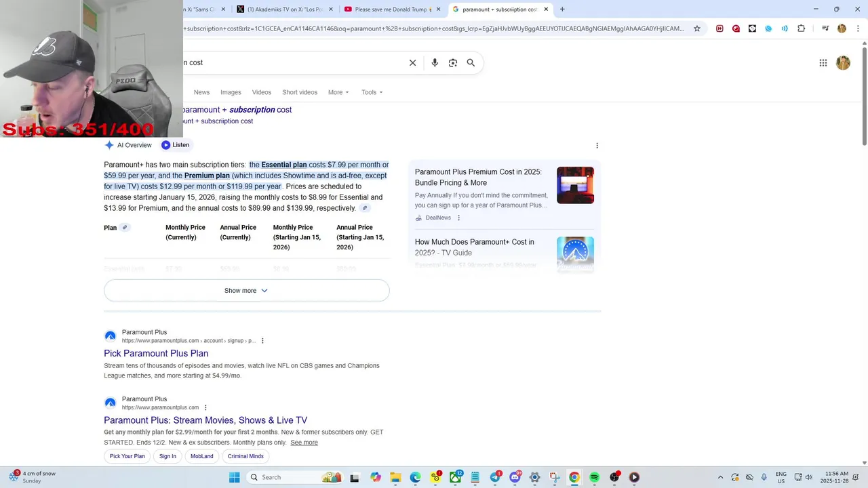This screenshot has height=488, width=868.
Task: Open the weather widget showing 4 cm of snow
Action: (x=33, y=477)
